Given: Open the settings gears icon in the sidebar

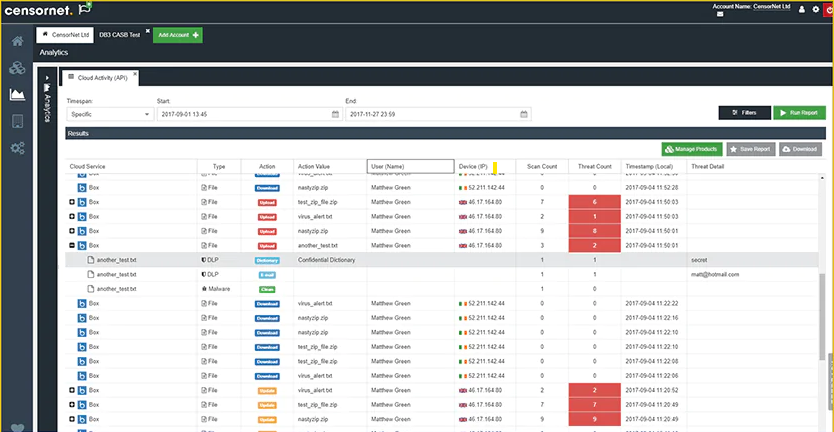Looking at the screenshot, I should click(x=18, y=148).
